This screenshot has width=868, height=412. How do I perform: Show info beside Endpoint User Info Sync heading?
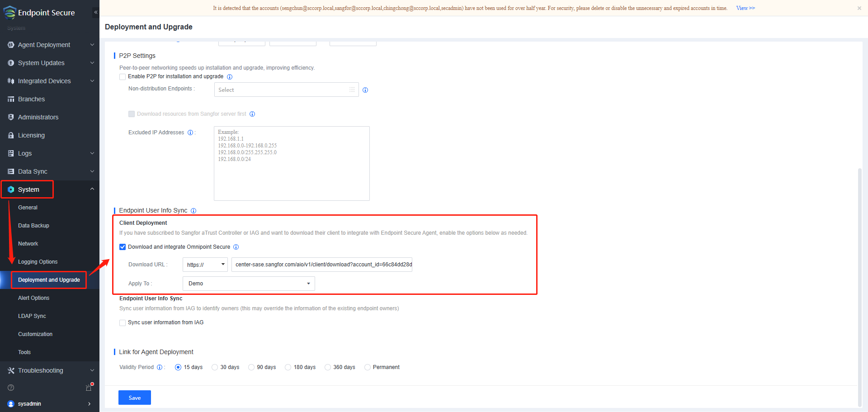pyautogui.click(x=193, y=211)
